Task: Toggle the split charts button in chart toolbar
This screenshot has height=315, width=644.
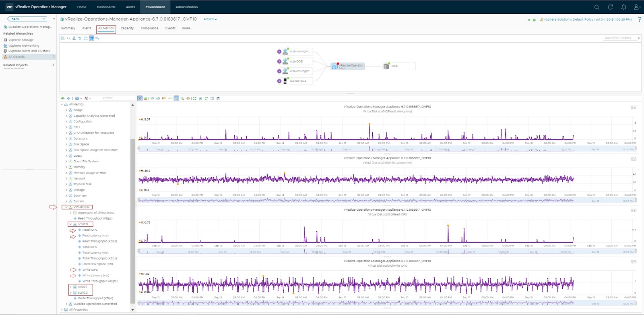Action: [140, 98]
